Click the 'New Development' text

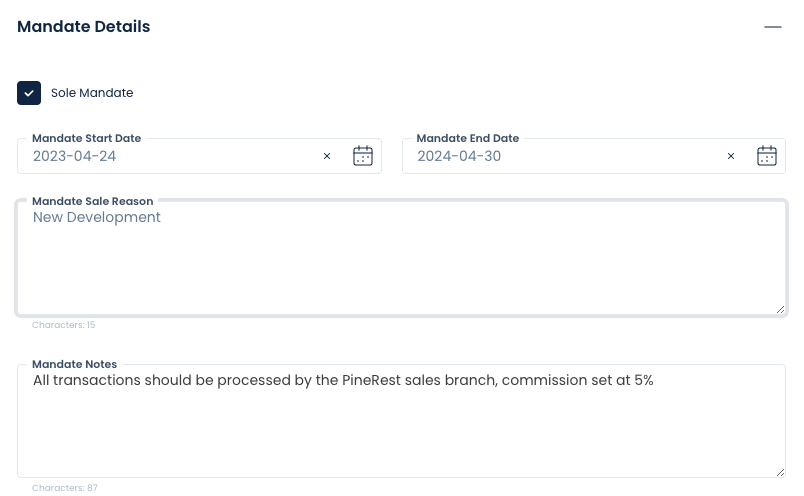(x=96, y=217)
